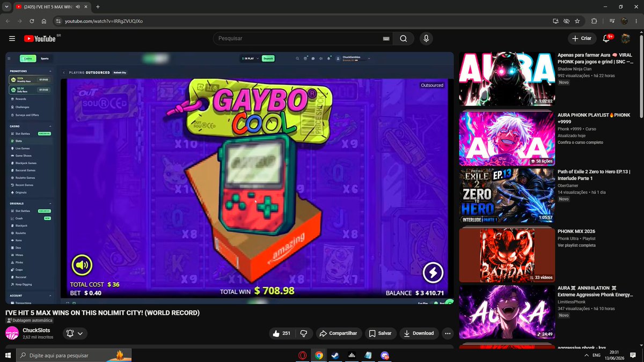Click the address bar URL
Viewport: 644px width, 362px height.
point(104,21)
